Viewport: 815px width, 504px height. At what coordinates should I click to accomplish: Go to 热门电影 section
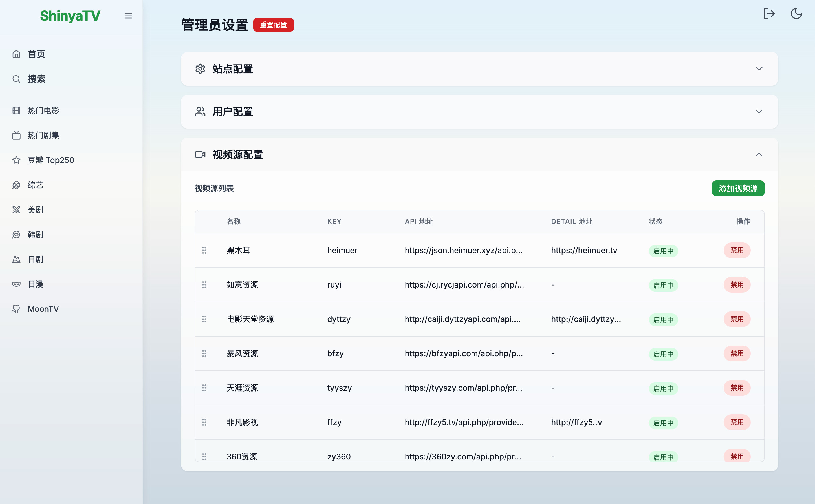(x=71, y=110)
